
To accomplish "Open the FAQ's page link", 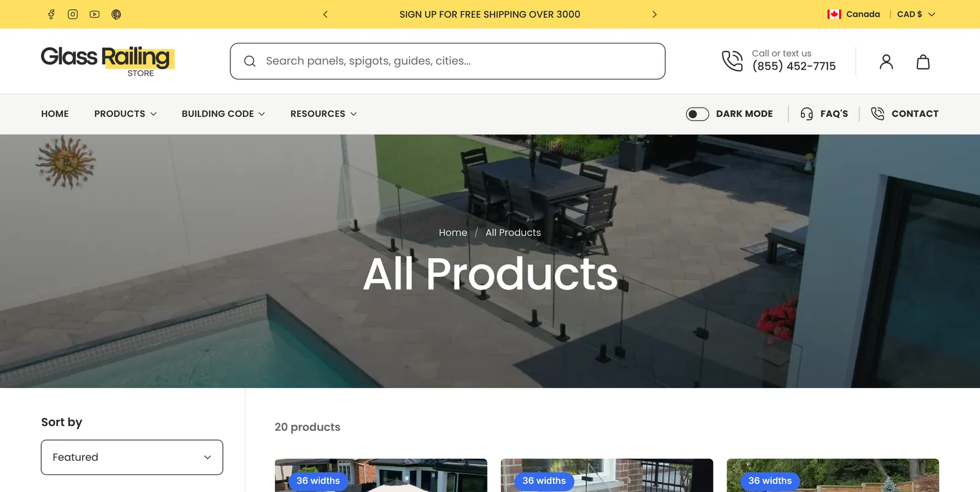I will click(x=834, y=114).
